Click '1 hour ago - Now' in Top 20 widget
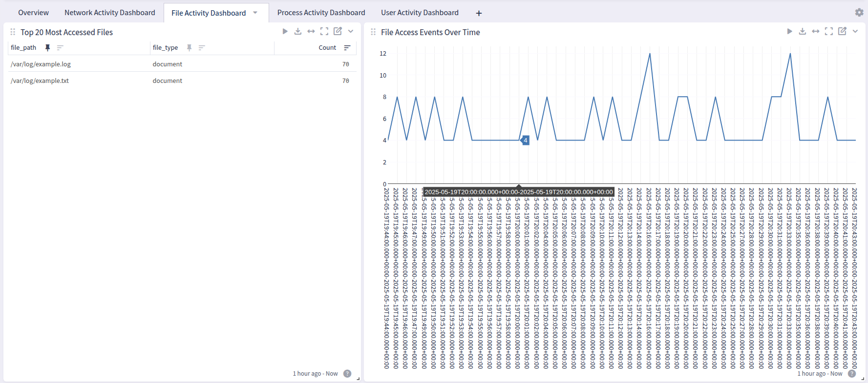This screenshot has width=868, height=383. tap(315, 374)
